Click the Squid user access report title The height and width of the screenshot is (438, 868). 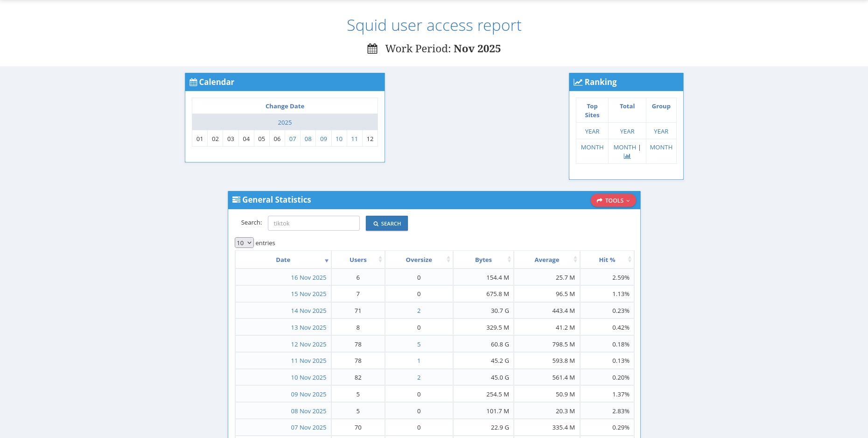(x=434, y=25)
